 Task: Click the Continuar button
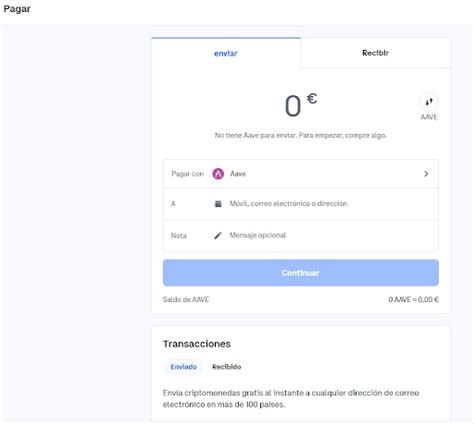[x=301, y=273]
